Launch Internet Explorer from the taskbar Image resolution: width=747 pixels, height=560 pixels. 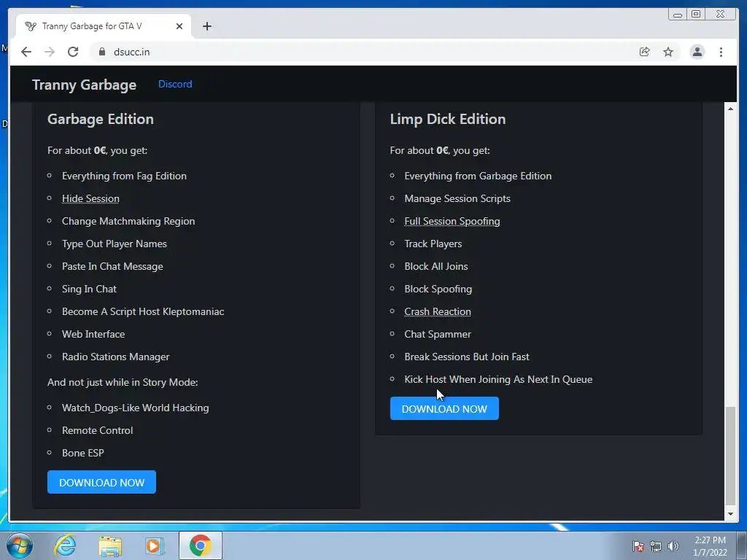coord(65,545)
